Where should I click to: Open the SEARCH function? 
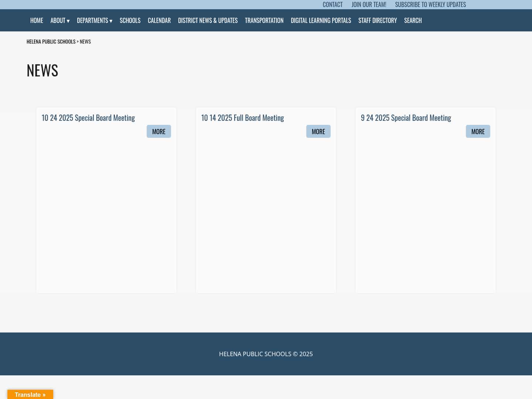point(413,20)
